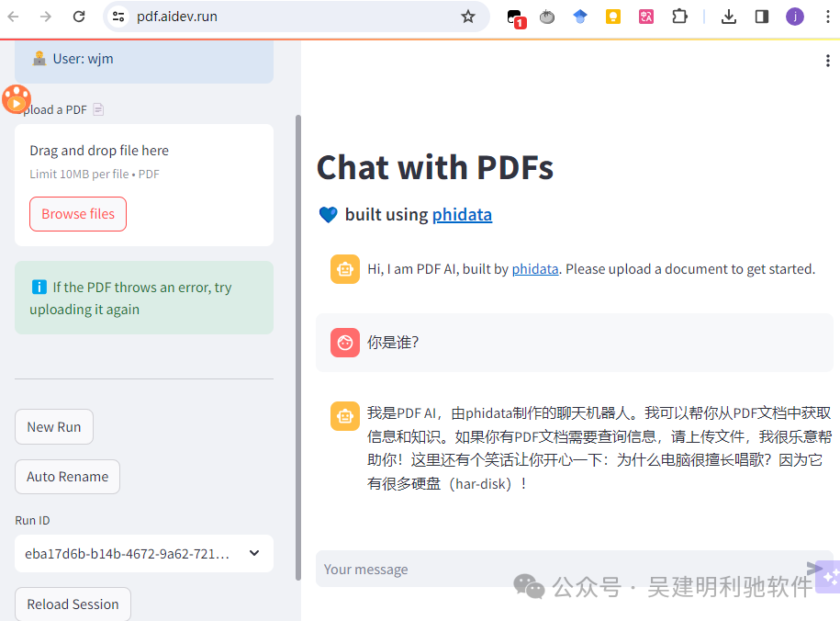Open the purple profile avatar
The width and height of the screenshot is (840, 621).
tap(794, 17)
